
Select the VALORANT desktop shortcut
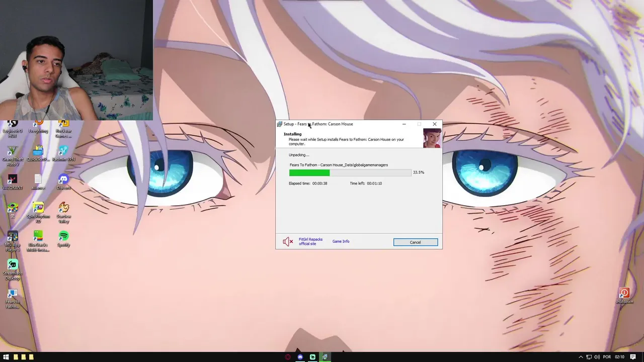[x=13, y=182]
